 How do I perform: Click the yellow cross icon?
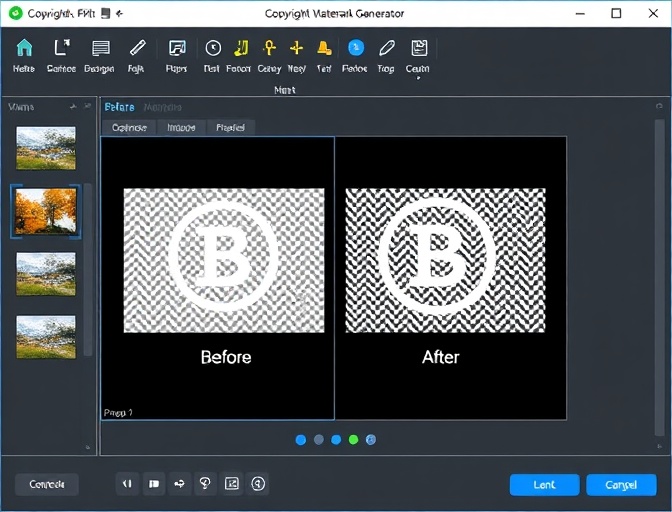click(296, 48)
